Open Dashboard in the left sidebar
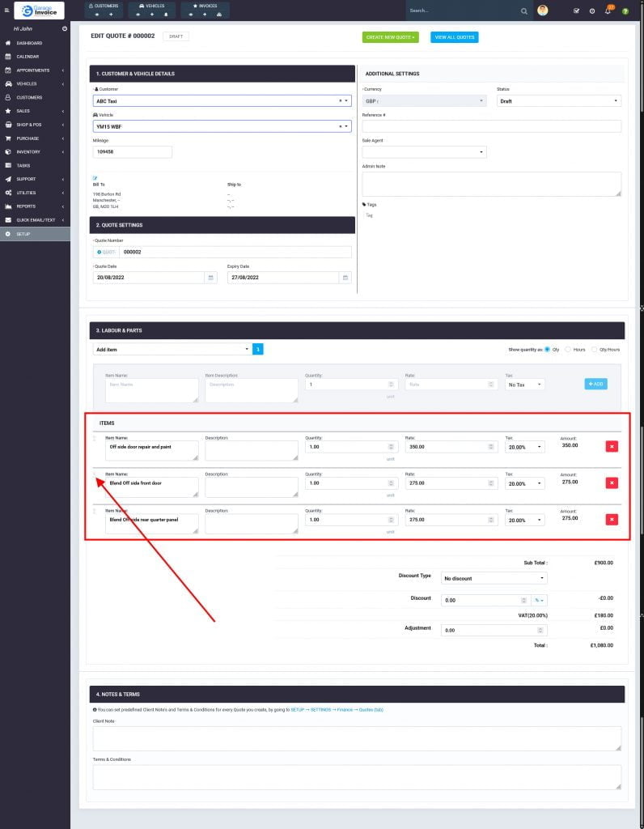 tap(29, 43)
